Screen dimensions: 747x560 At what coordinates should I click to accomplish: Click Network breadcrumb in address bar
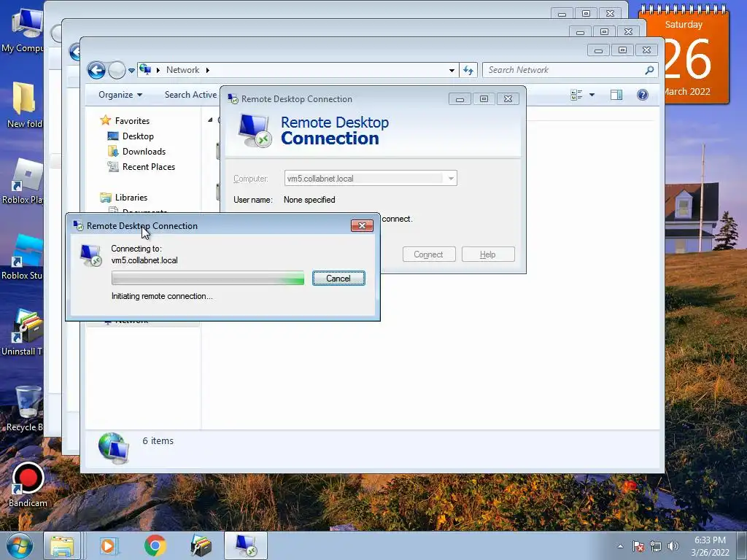point(182,70)
